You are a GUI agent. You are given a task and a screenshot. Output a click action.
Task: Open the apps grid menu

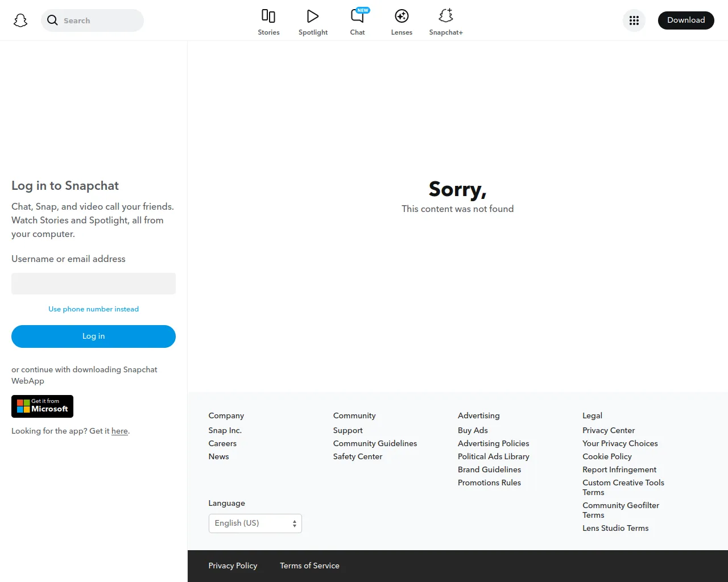coord(634,20)
